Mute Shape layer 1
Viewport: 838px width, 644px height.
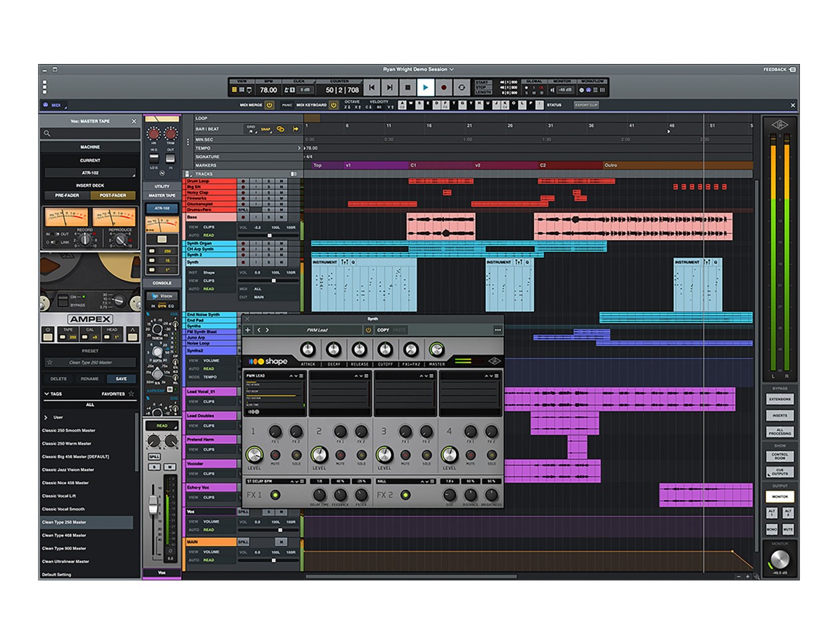(x=275, y=455)
